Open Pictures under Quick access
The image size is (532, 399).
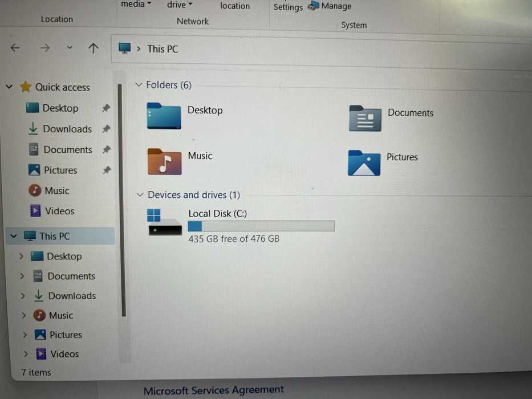click(x=60, y=170)
